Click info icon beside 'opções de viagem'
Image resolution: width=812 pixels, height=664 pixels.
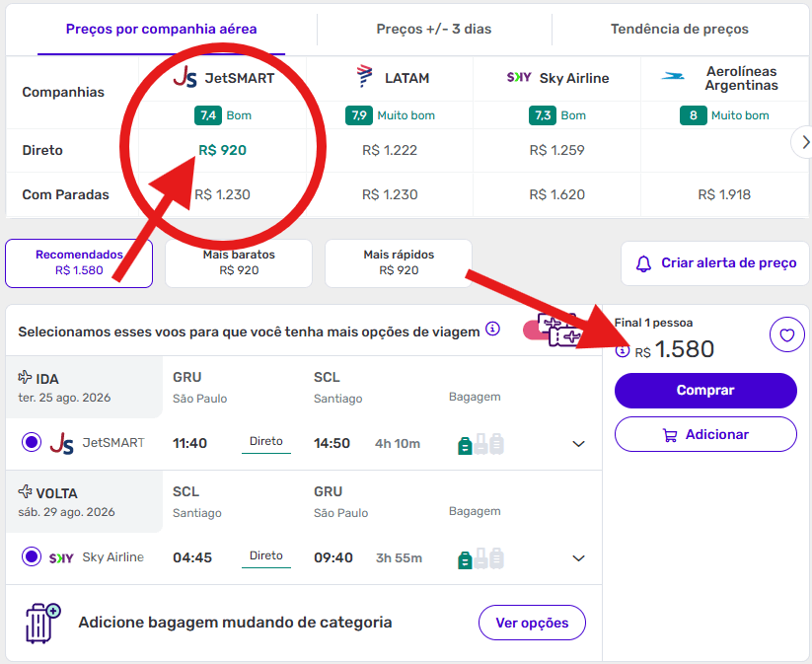[492, 329]
